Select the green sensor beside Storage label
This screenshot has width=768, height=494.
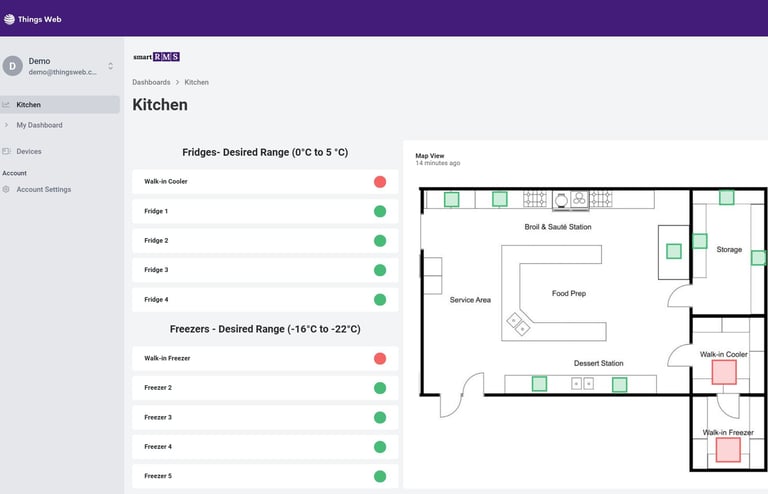(x=700, y=241)
